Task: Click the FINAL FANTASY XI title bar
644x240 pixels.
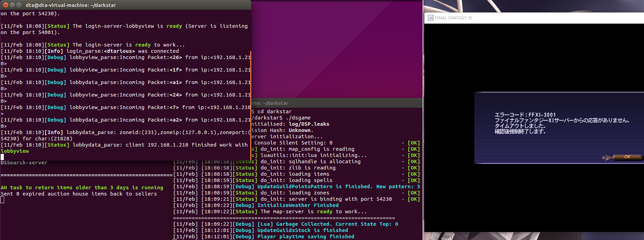Action: 521,18
